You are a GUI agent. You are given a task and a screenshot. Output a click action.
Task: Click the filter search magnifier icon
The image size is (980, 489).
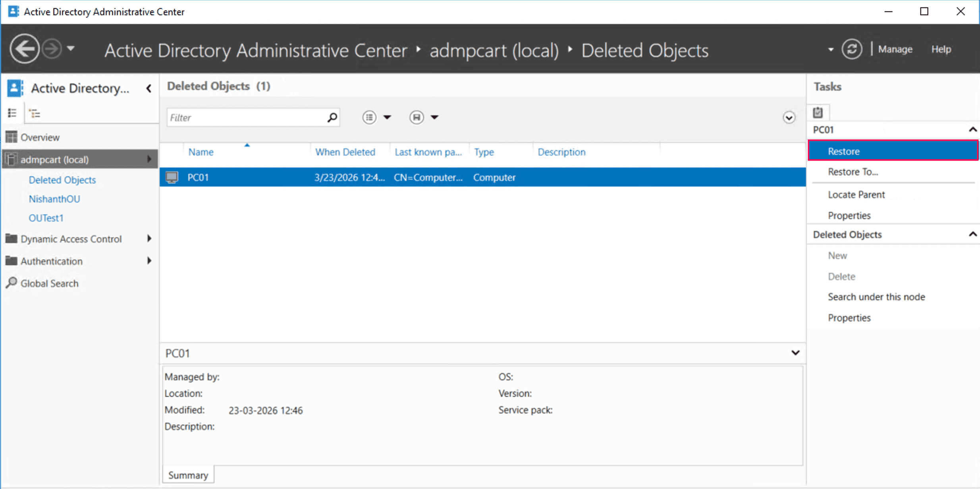click(x=332, y=117)
